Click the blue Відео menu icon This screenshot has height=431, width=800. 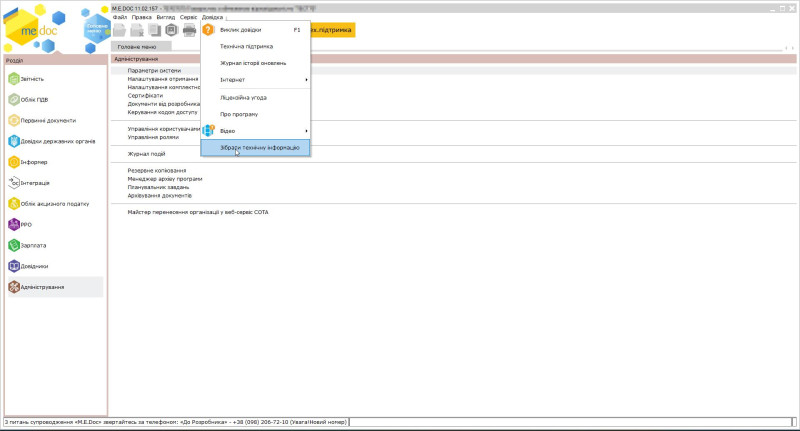(x=208, y=131)
